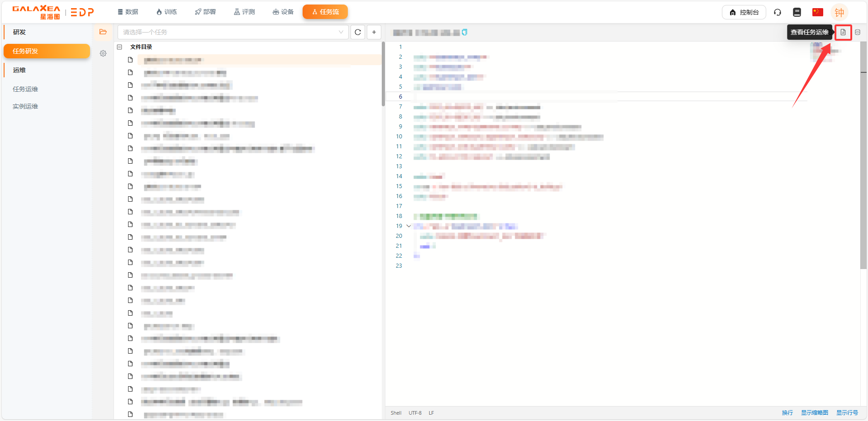The width and height of the screenshot is (868, 421).
Task: Collapse the 文件目录 tree root
Action: 119,47
